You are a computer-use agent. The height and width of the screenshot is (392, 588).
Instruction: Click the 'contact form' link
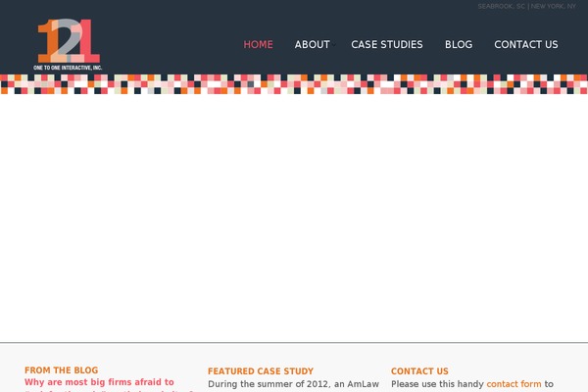(x=514, y=384)
